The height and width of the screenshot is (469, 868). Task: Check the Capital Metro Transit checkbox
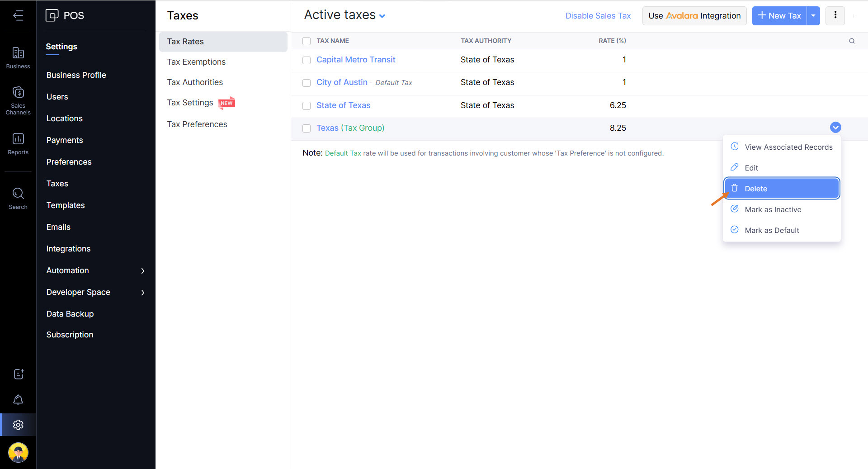pyautogui.click(x=307, y=60)
